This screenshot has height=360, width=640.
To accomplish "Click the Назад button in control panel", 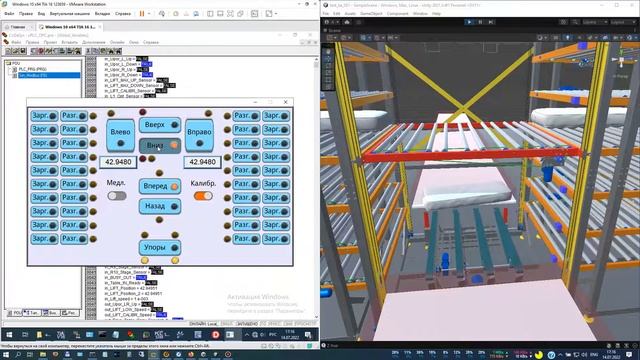I will point(160,206).
